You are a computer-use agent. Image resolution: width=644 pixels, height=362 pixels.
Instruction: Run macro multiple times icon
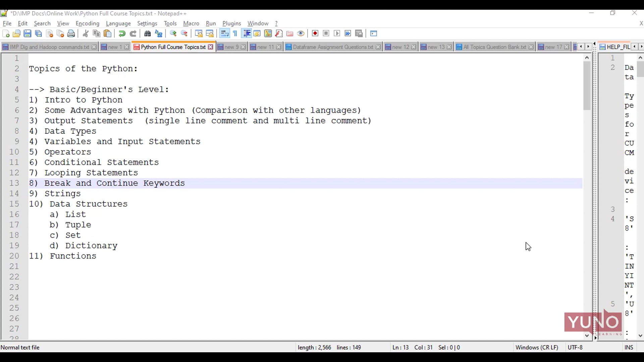[348, 34]
